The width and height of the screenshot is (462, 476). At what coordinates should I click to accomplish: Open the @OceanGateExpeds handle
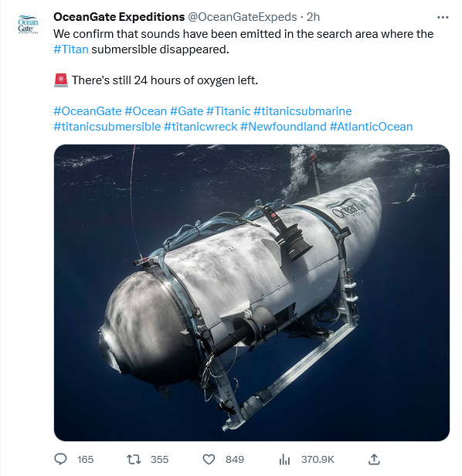tap(243, 17)
